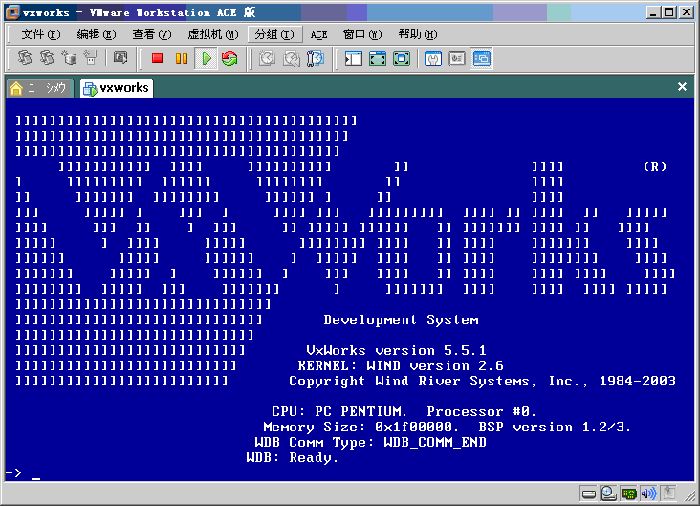Click the 'Development System' text
Screen dimensions: 700x506
(401, 320)
